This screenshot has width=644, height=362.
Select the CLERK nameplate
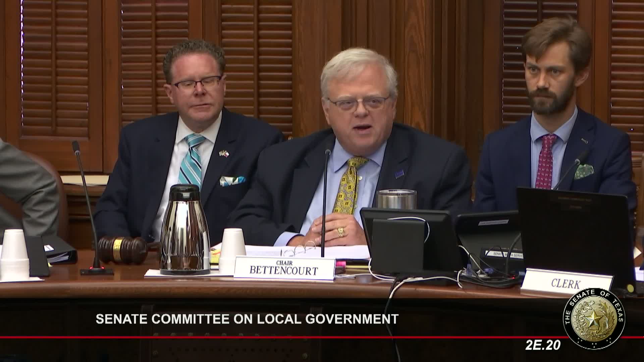[567, 283]
